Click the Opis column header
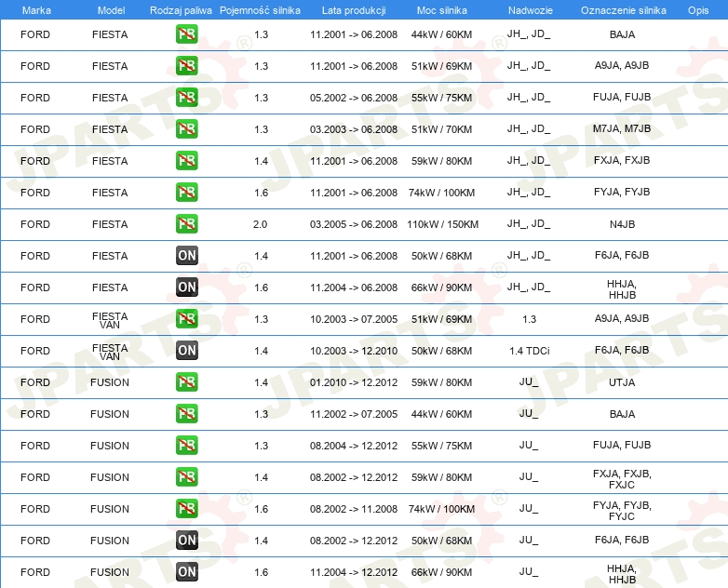 pyautogui.click(x=698, y=10)
